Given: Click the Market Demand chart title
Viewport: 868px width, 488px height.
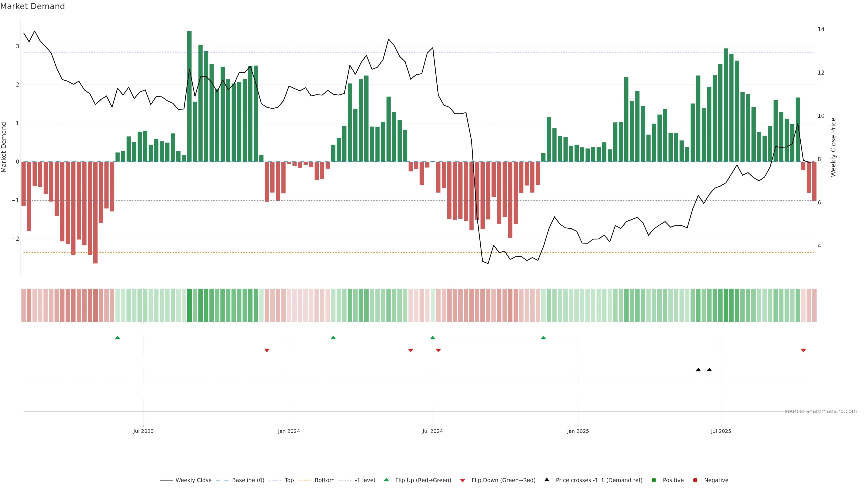Looking at the screenshot, I should [32, 6].
